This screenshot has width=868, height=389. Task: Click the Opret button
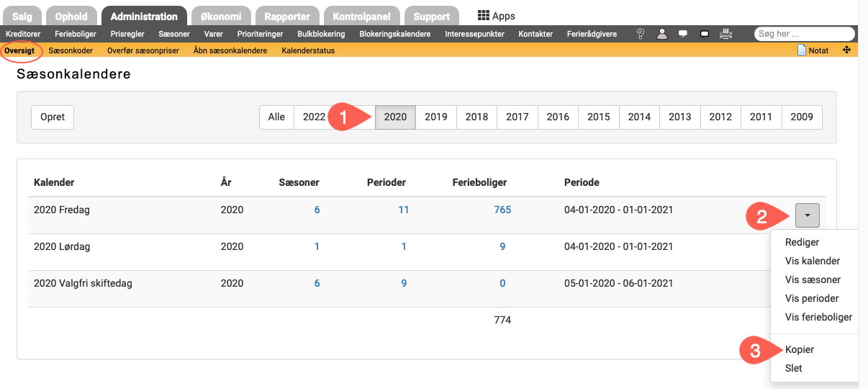coord(53,117)
